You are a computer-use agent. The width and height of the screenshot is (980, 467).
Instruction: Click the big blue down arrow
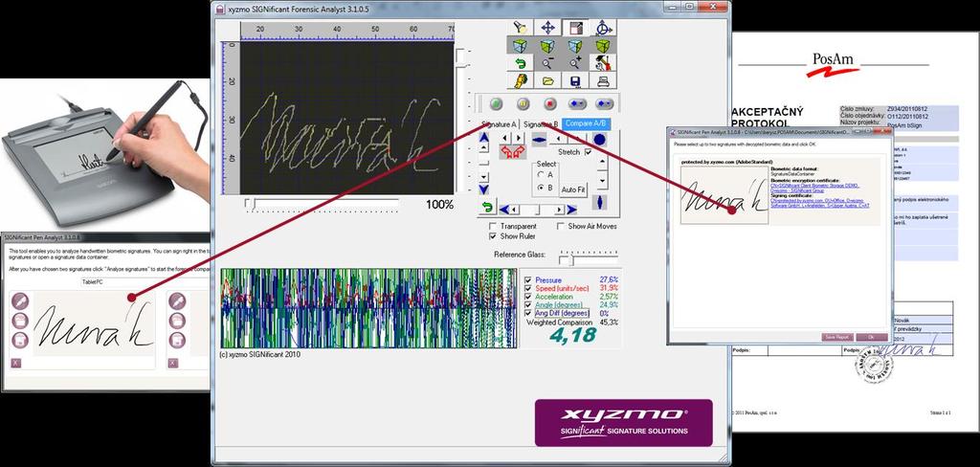484,189
